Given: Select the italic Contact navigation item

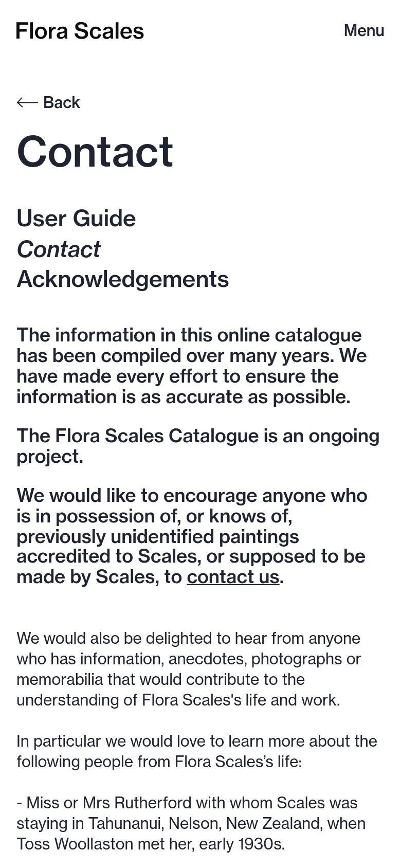Looking at the screenshot, I should 59,249.
